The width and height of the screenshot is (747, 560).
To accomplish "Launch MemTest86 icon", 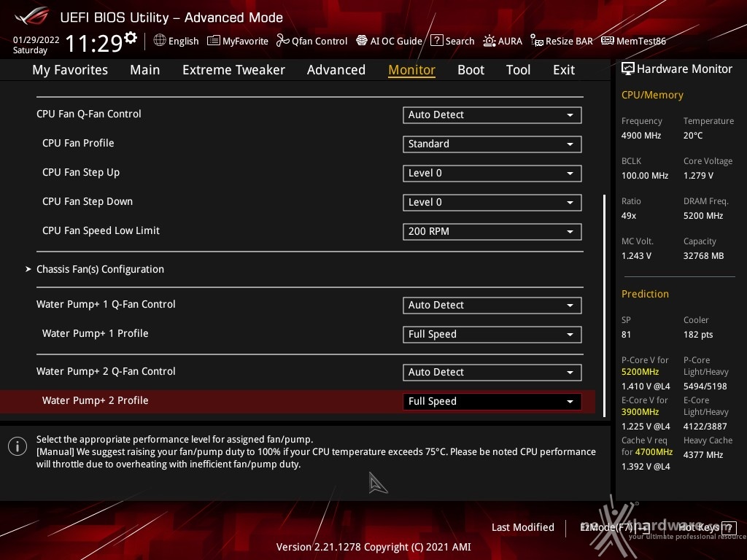I will point(608,41).
